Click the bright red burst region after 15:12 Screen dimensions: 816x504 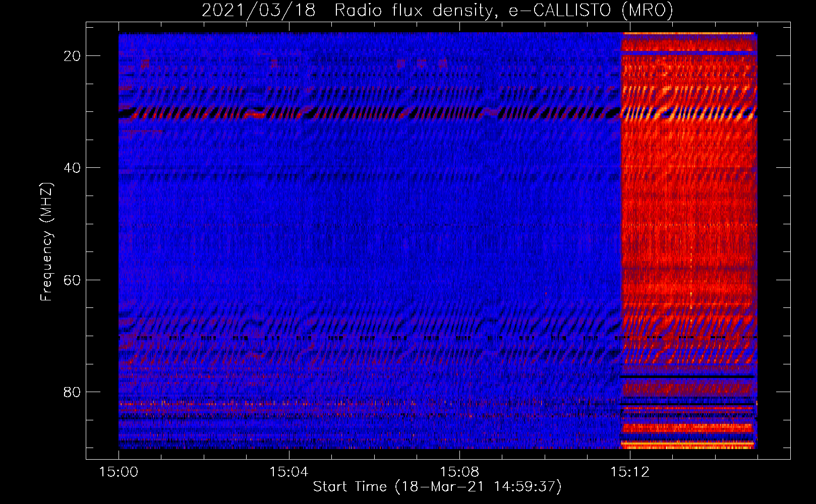click(689, 241)
